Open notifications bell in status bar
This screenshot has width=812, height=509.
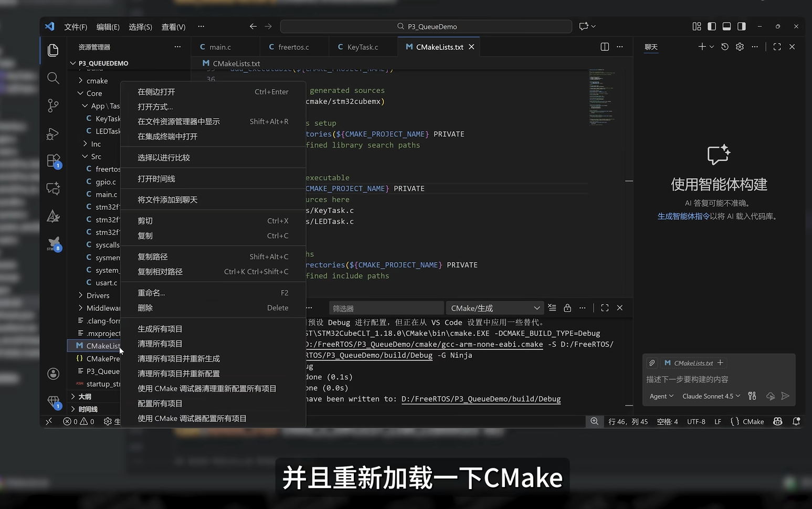coord(796,421)
